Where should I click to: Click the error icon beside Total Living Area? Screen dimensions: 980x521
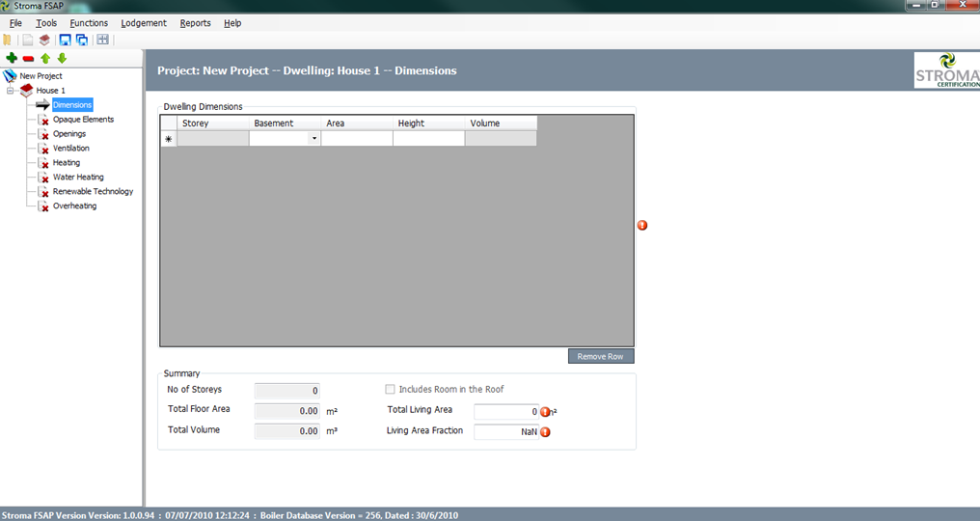click(x=545, y=412)
